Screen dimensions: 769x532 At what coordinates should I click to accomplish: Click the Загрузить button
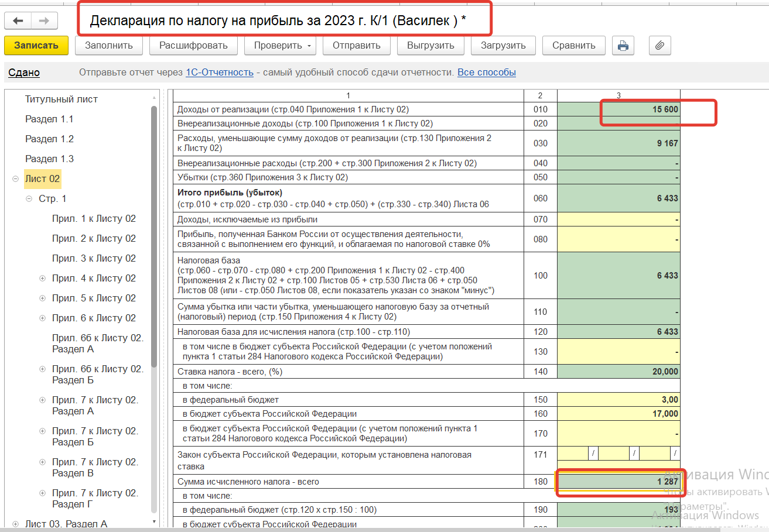tap(503, 45)
